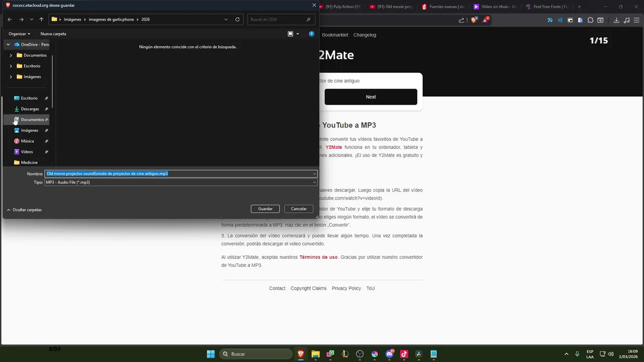Open the 'Términos de uso' link

point(319,257)
